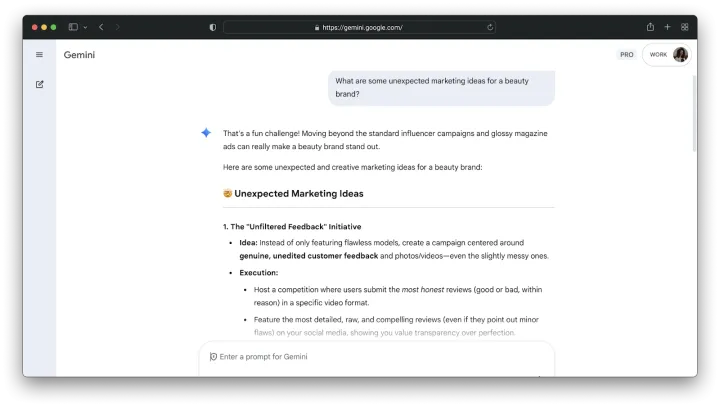This screenshot has width=720, height=407.
Task: Open the Gemini hamburger main menu
Action: tap(39, 55)
